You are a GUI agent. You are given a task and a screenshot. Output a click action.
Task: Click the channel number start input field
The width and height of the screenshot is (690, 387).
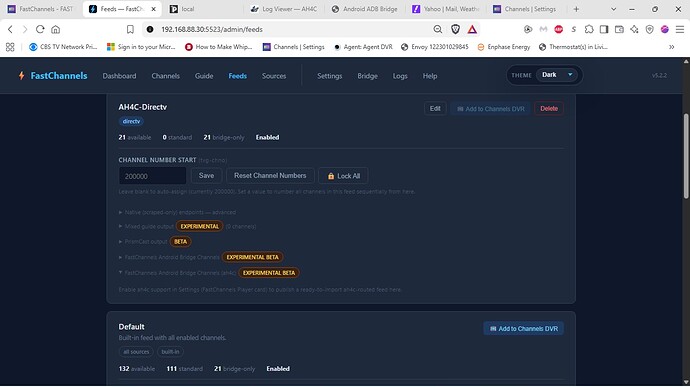coord(152,176)
